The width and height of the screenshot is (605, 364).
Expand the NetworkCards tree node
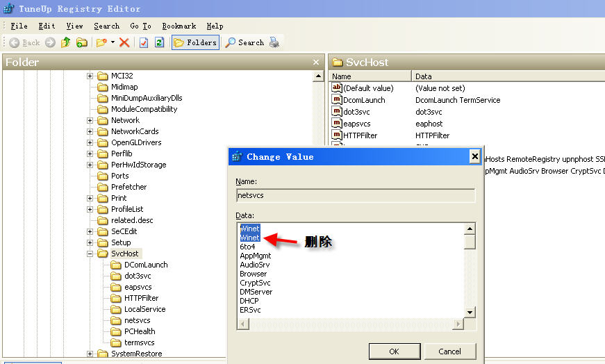(x=90, y=131)
